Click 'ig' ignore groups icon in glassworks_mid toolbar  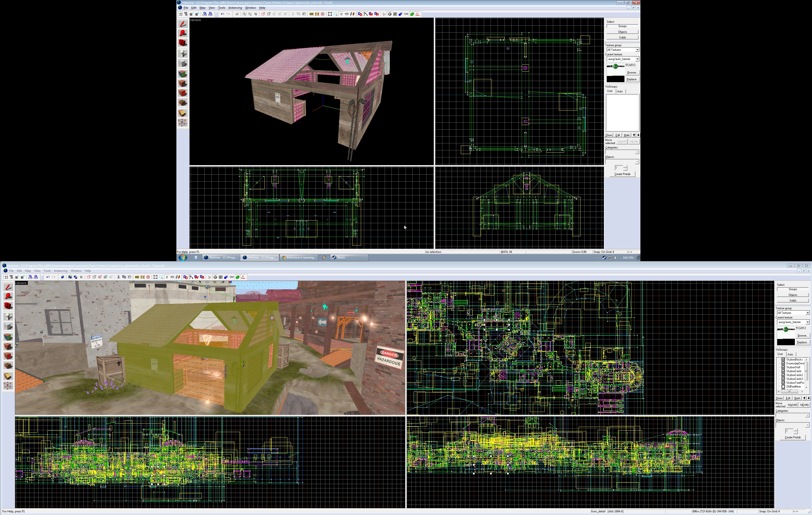point(256,14)
